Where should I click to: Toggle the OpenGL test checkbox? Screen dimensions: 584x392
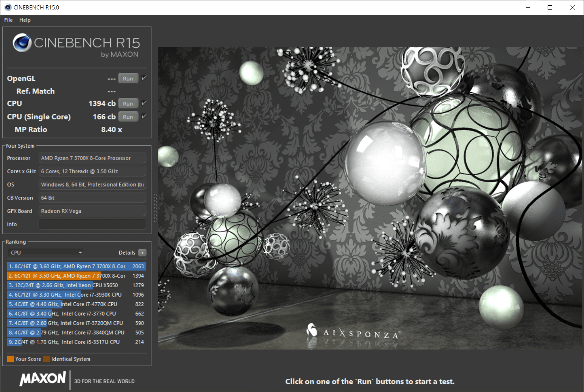(x=144, y=78)
